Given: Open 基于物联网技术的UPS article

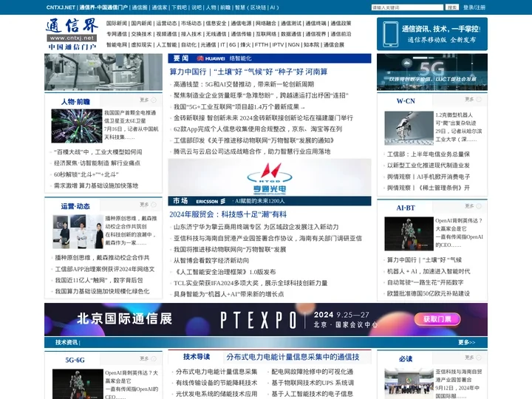Looking at the screenshot, I should pyautogui.click(x=313, y=383).
